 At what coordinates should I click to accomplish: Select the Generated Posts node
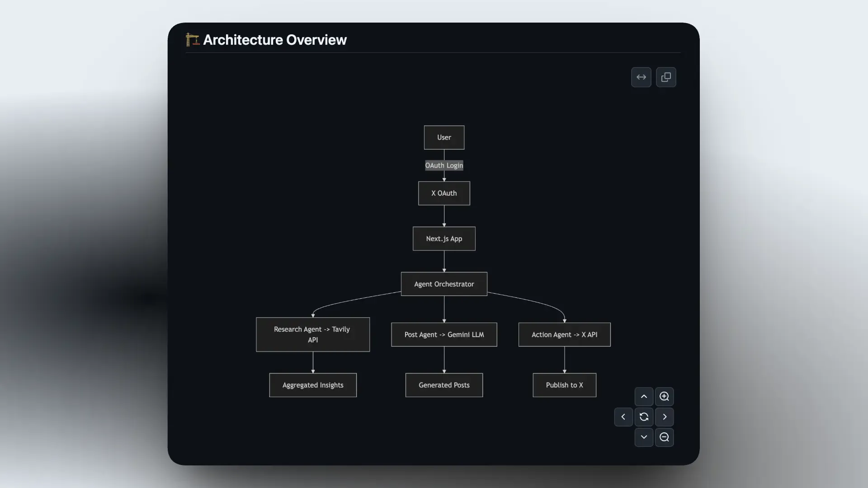[x=444, y=385]
